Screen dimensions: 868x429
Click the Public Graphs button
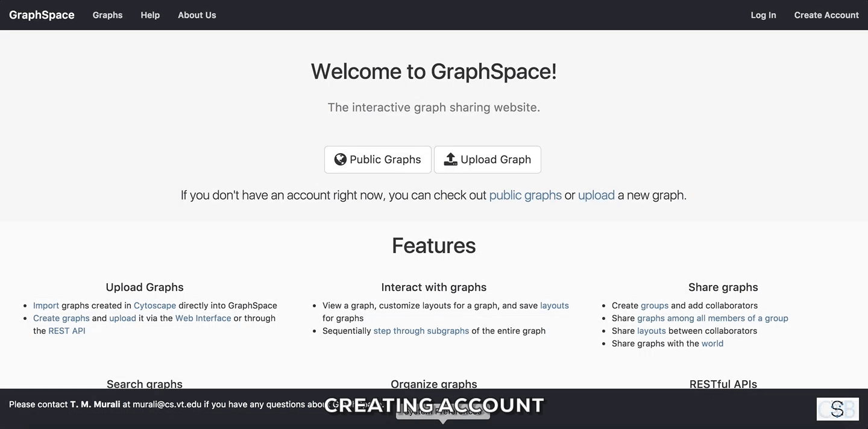[378, 160]
